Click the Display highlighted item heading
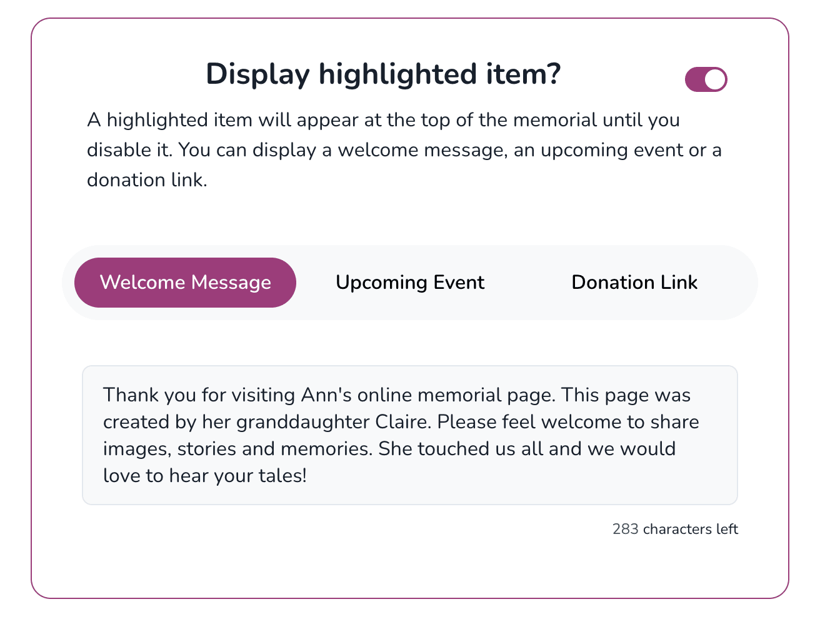 click(x=383, y=74)
